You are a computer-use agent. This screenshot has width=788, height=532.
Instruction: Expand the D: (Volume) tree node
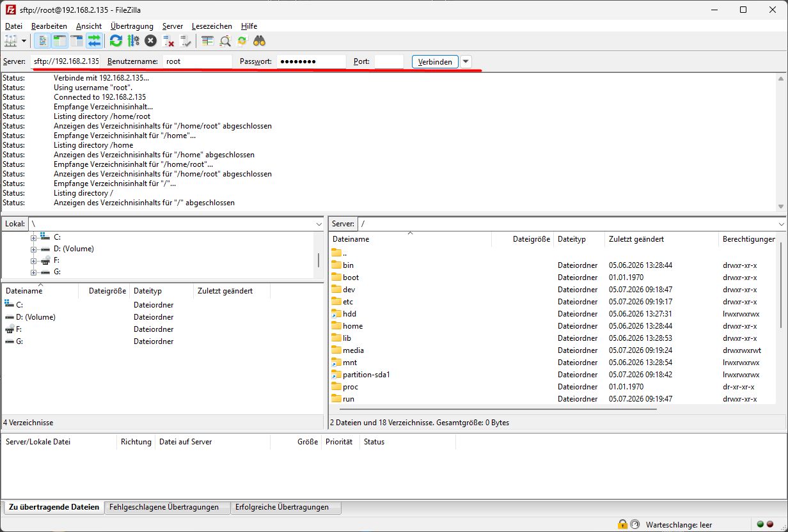coord(34,249)
